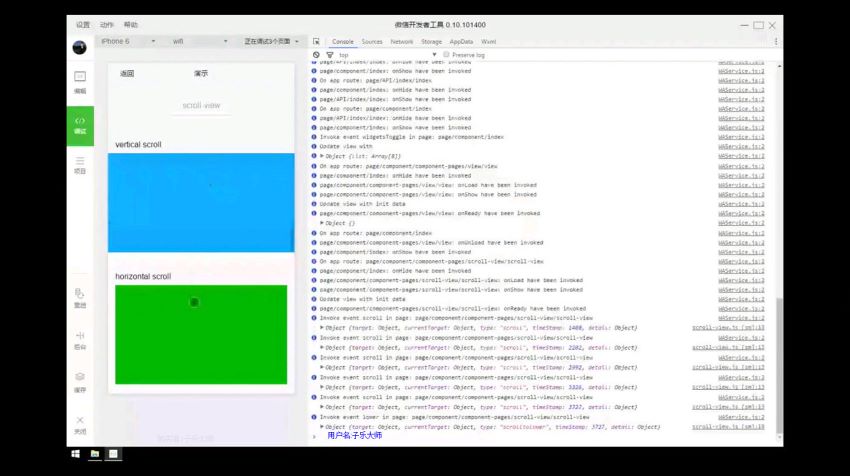Select the scroll-view 'onLoad have been invoked' line
This screenshot has height=476, width=850.
tap(451, 280)
